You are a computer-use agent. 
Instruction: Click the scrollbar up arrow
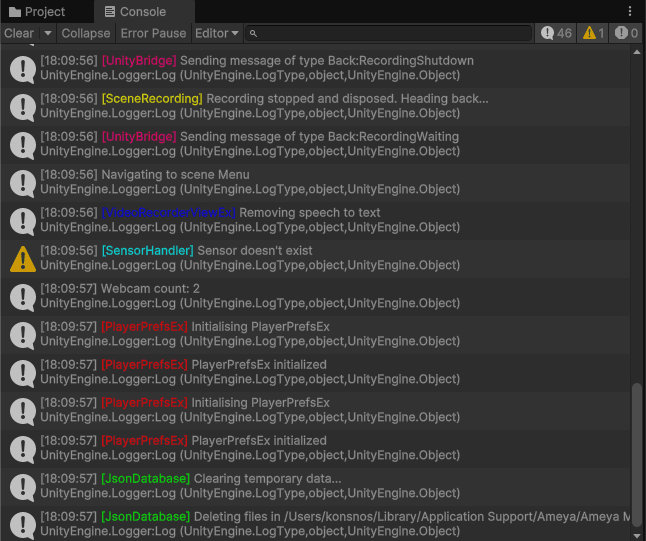click(637, 52)
